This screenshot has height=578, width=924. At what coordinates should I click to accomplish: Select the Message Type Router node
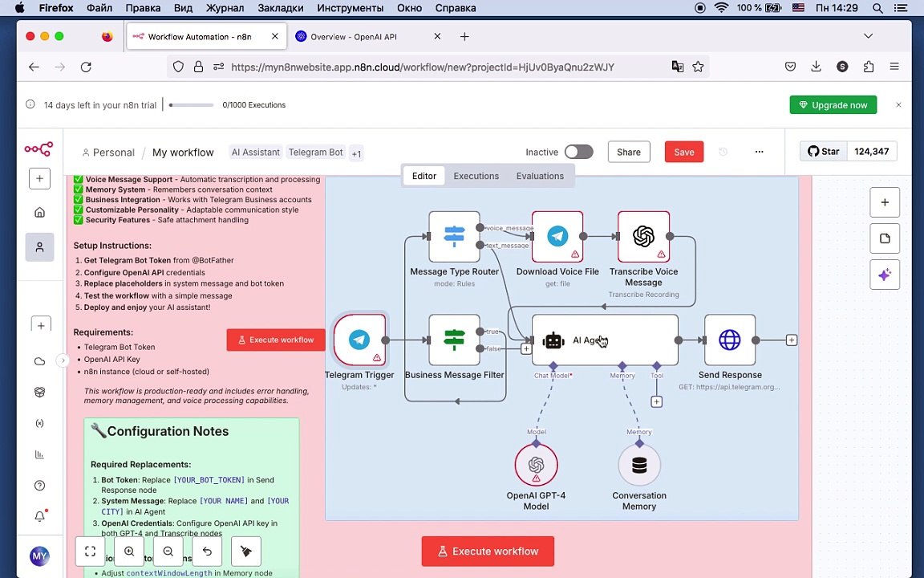(454, 237)
